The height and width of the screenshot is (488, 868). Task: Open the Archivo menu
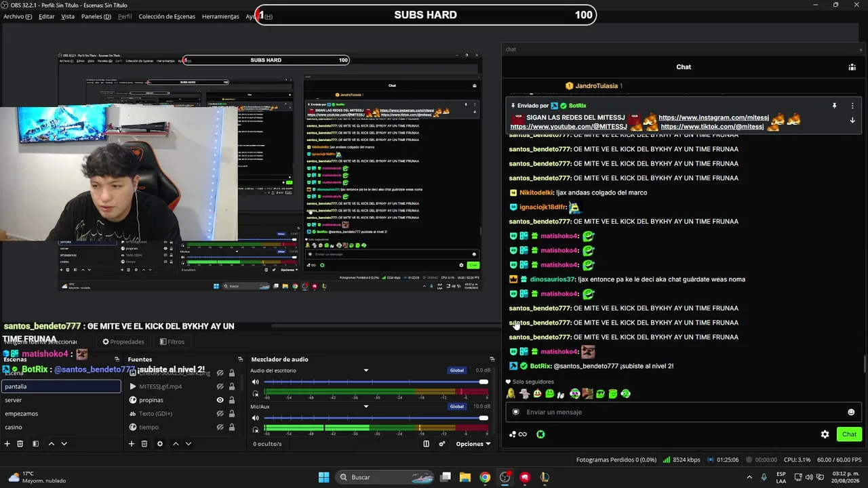(18, 16)
